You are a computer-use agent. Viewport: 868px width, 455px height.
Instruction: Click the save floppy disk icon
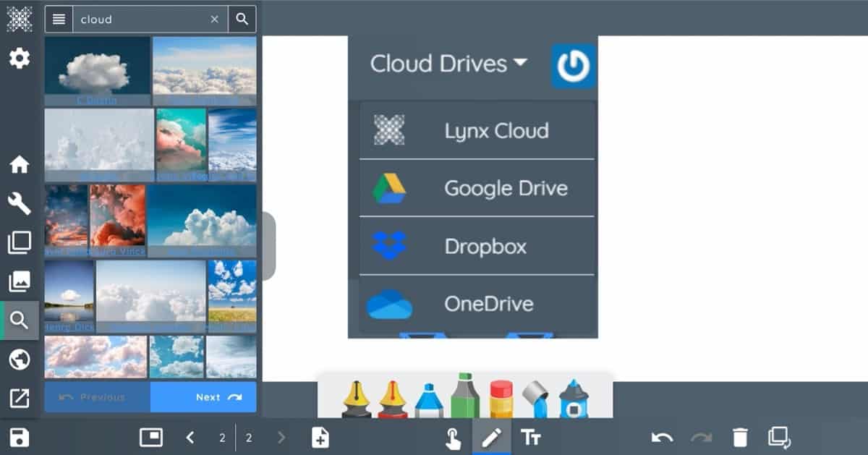[20, 437]
